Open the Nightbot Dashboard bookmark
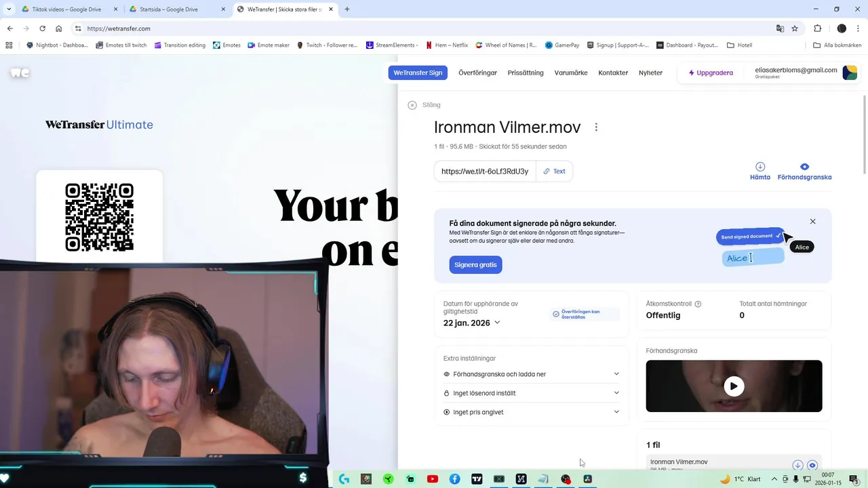 point(56,45)
